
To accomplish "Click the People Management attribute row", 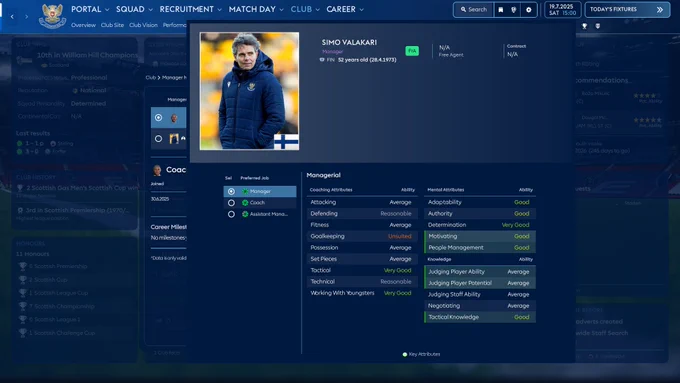I will pos(479,248).
